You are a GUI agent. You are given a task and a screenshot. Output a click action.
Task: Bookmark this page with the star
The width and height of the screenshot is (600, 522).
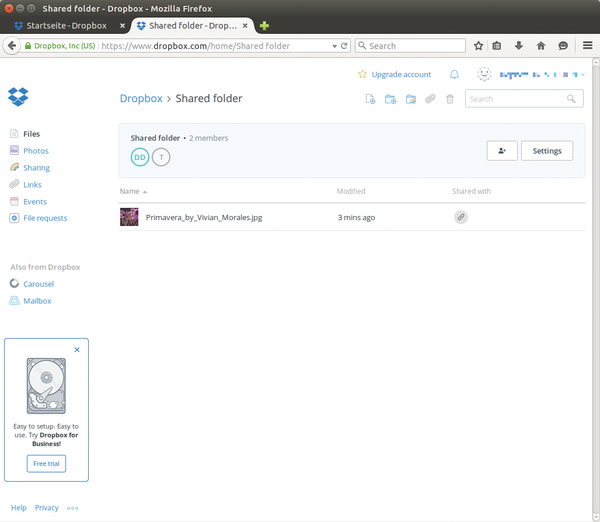(x=478, y=46)
